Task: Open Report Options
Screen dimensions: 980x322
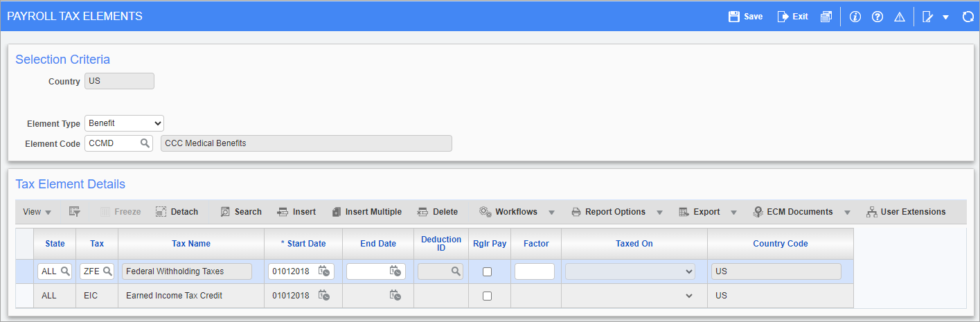Action: tap(609, 212)
